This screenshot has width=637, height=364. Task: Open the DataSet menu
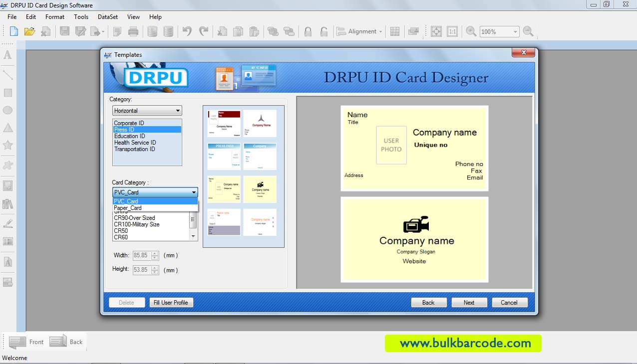click(x=108, y=17)
